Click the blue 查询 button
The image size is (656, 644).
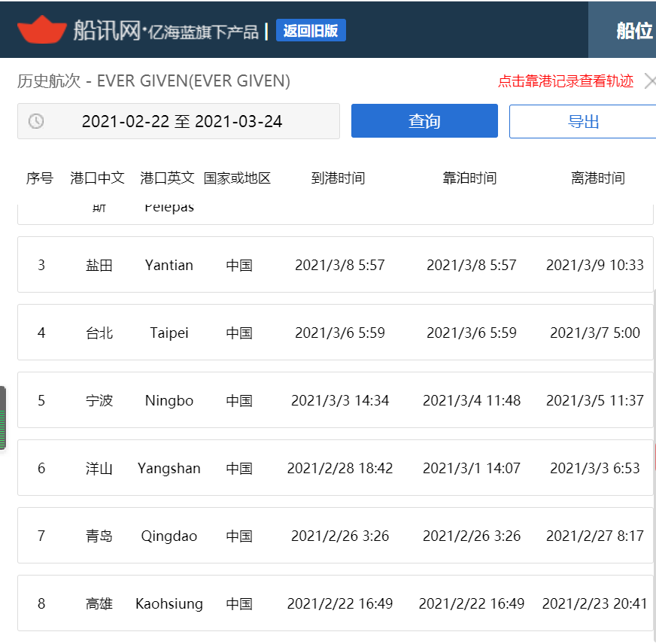click(x=424, y=121)
